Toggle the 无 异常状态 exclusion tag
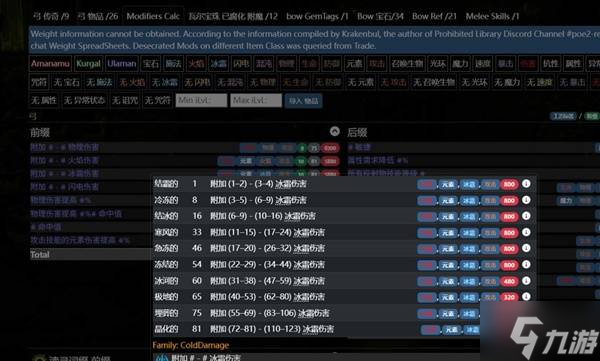 click(x=84, y=101)
